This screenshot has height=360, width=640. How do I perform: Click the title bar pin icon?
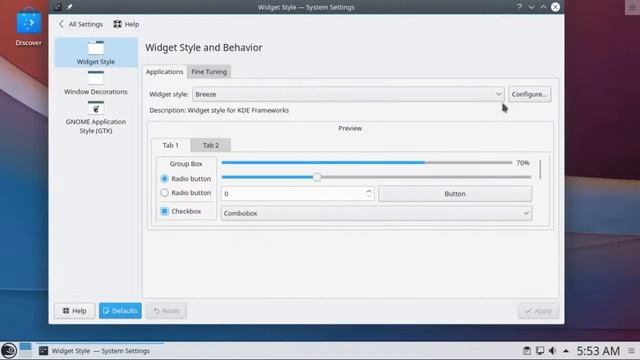69,7
